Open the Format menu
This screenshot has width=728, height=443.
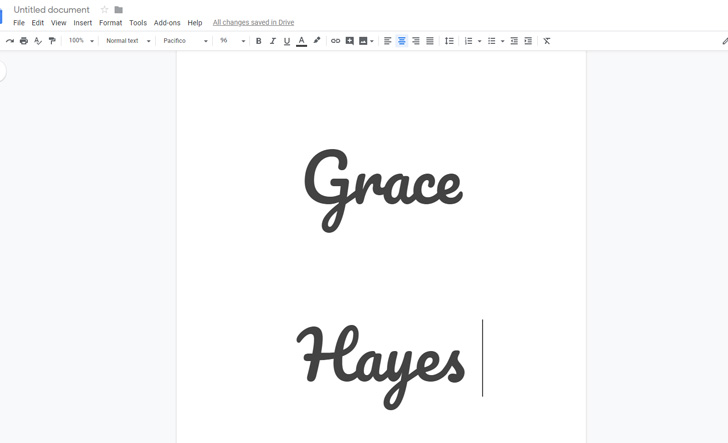click(x=110, y=23)
